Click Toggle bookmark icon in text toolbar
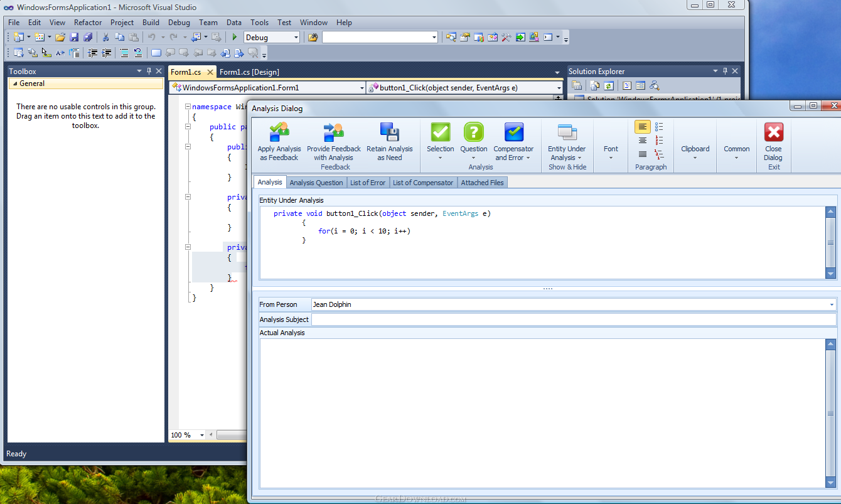The width and height of the screenshot is (841, 504). click(156, 53)
